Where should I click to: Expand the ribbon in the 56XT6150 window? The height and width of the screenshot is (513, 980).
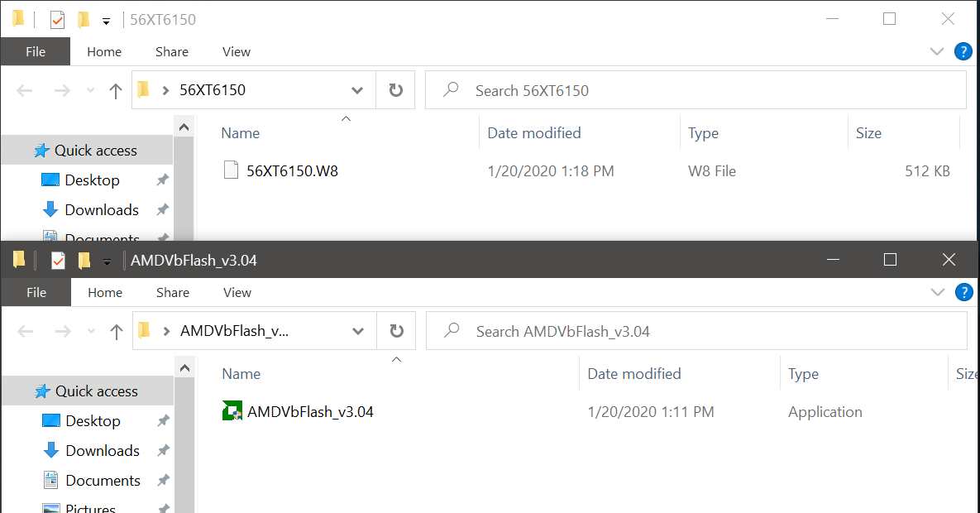pos(936,51)
